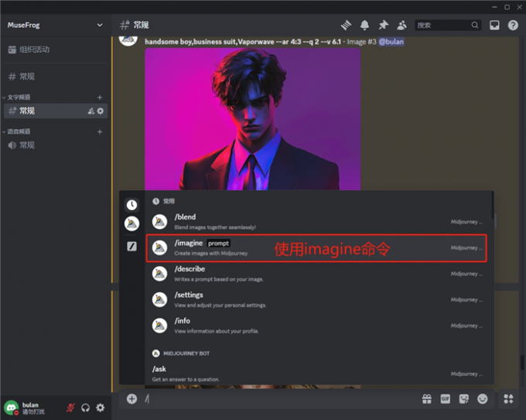Open the threads icon in channel header
The width and height of the screenshot is (526, 420).
click(346, 25)
